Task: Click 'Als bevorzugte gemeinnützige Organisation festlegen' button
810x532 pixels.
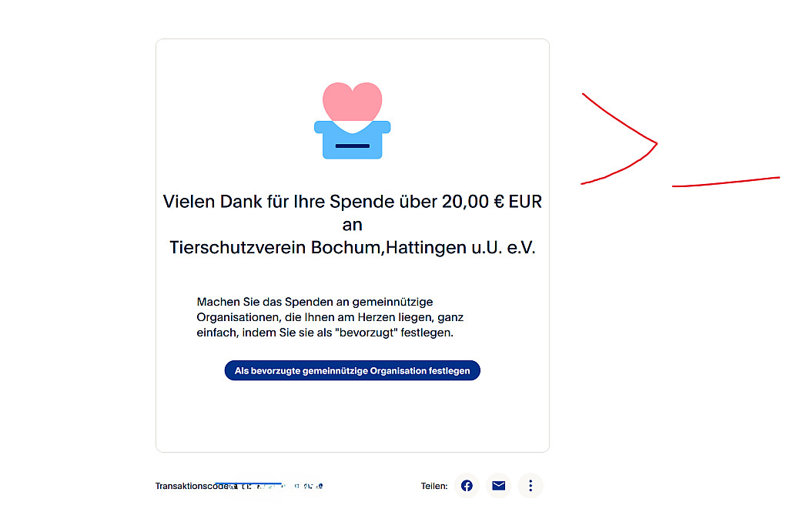Action: [x=353, y=370]
